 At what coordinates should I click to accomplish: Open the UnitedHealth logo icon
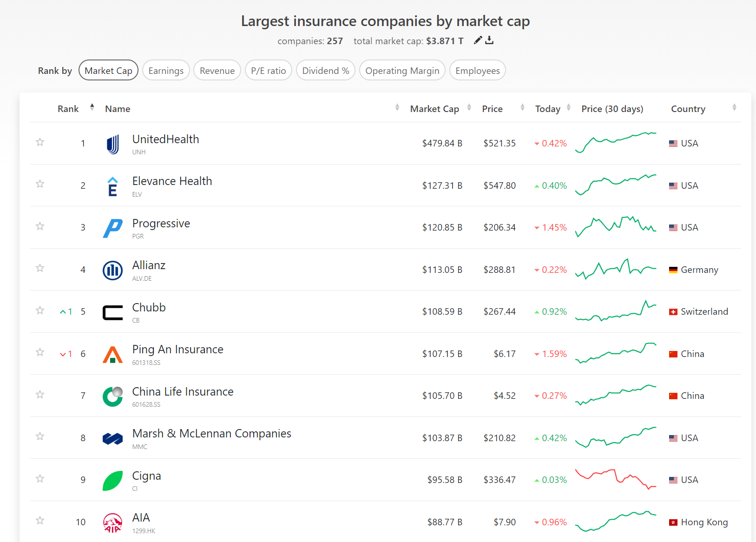click(x=112, y=144)
